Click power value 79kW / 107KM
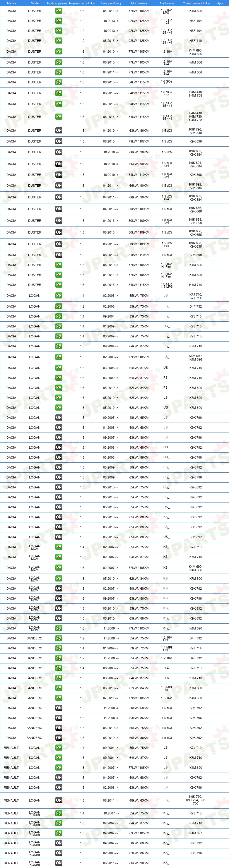 click(139, 142)
